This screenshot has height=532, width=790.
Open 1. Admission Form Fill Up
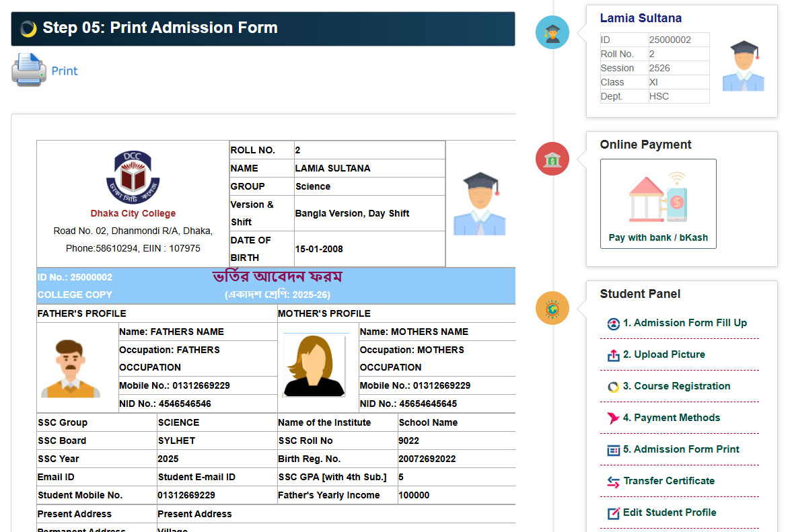point(684,323)
